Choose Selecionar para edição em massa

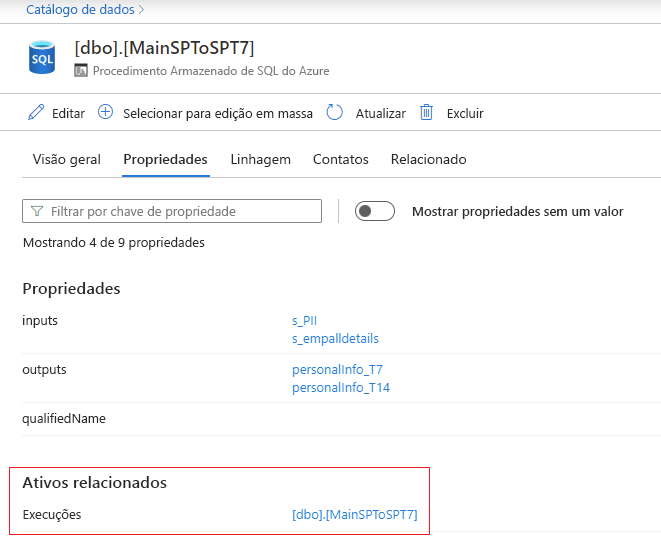(218, 113)
